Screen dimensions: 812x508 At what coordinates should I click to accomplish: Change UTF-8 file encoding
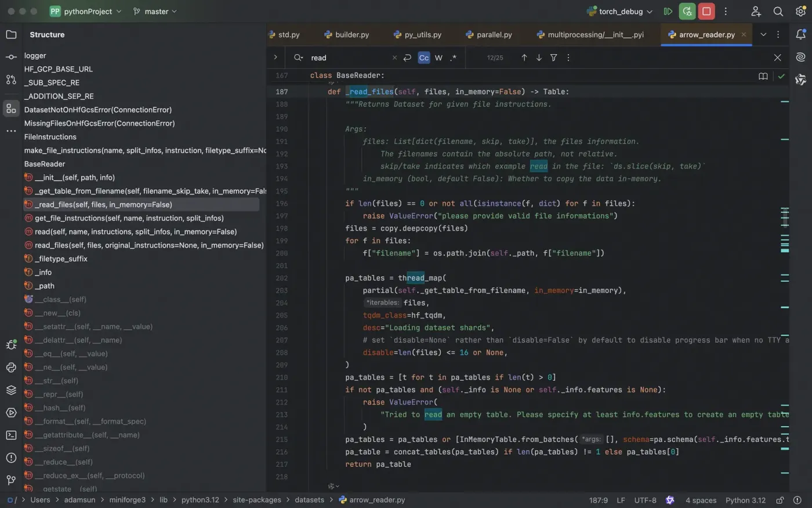(646, 500)
